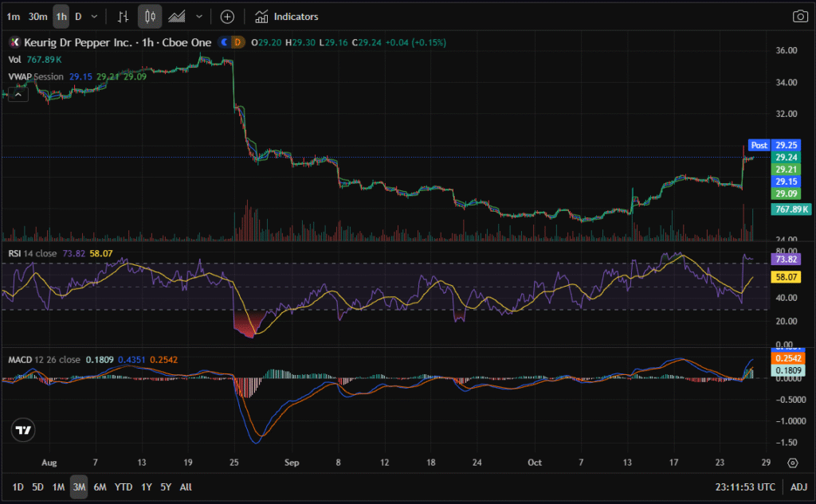The image size is (816, 504).
Task: Toggle the ADJ adjusted data button
Action: (x=798, y=486)
